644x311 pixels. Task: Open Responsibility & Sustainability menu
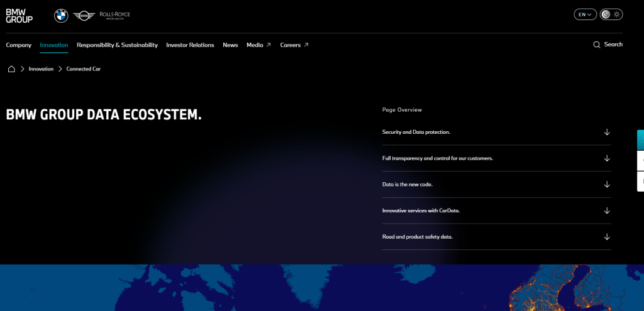point(117,45)
